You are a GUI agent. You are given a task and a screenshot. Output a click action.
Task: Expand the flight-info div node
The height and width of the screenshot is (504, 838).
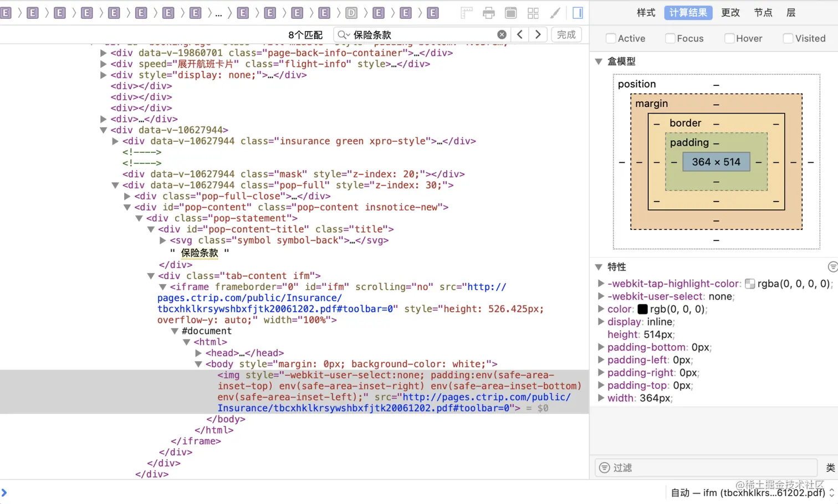pyautogui.click(x=103, y=64)
